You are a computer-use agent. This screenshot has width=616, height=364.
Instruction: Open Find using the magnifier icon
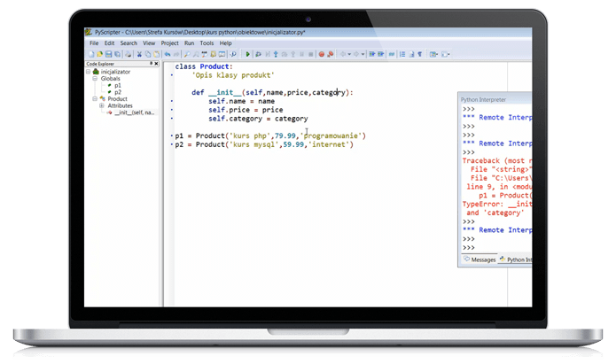(x=187, y=54)
